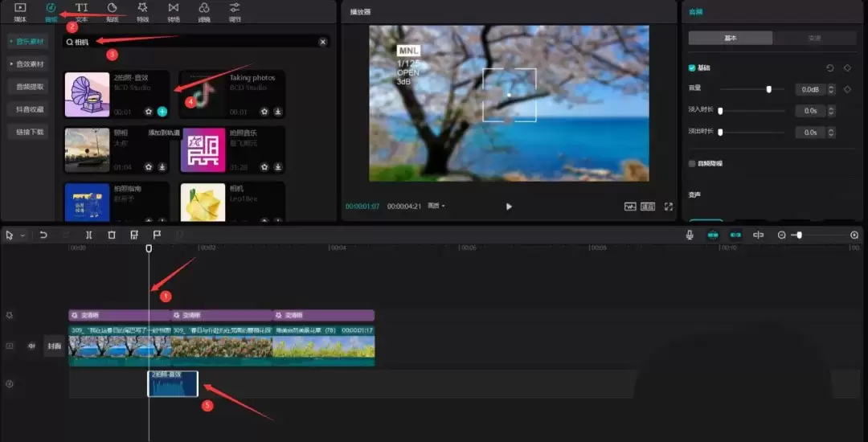The image size is (868, 442).
Task: Expand the 音效素材 sound effects category
Action: [29, 64]
